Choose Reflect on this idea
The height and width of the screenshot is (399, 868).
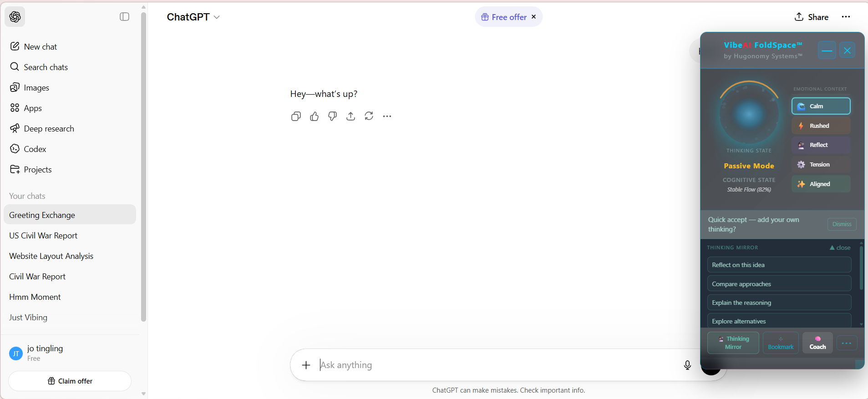tap(779, 265)
